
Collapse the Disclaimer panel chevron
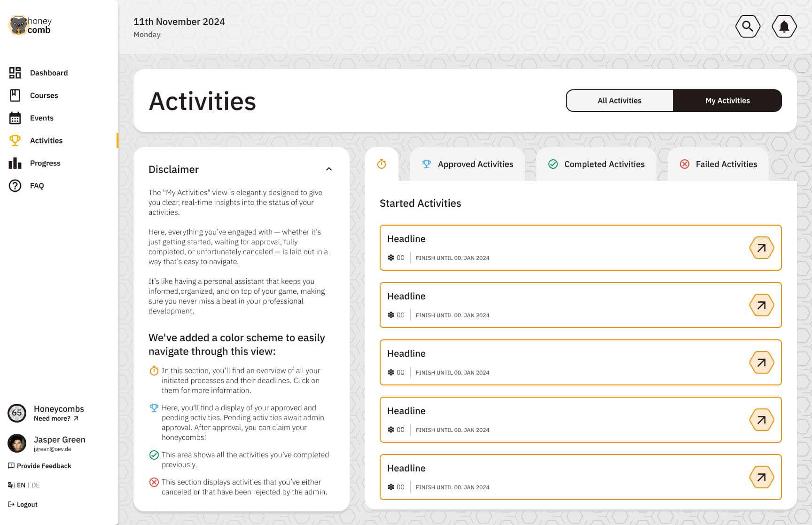coord(329,169)
